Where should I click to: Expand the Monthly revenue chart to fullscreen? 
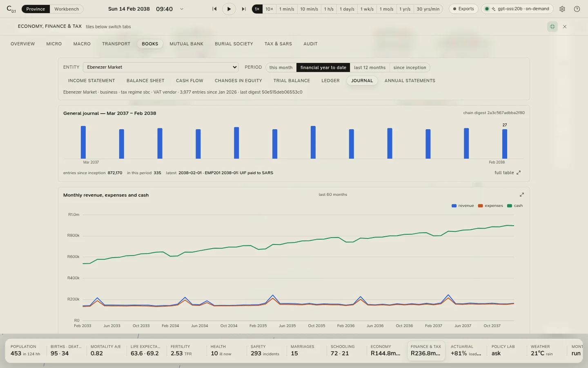click(521, 195)
